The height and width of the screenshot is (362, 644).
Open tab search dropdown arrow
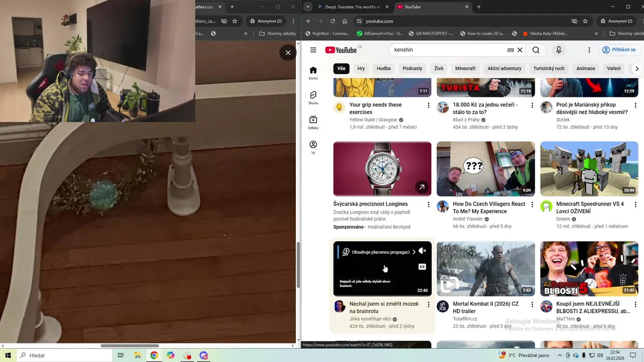click(x=307, y=7)
